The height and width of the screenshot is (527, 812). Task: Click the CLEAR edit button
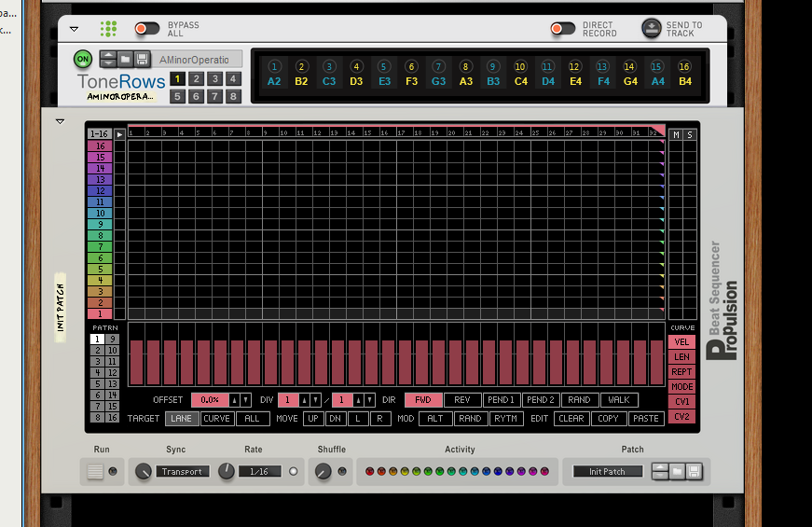[x=571, y=418]
